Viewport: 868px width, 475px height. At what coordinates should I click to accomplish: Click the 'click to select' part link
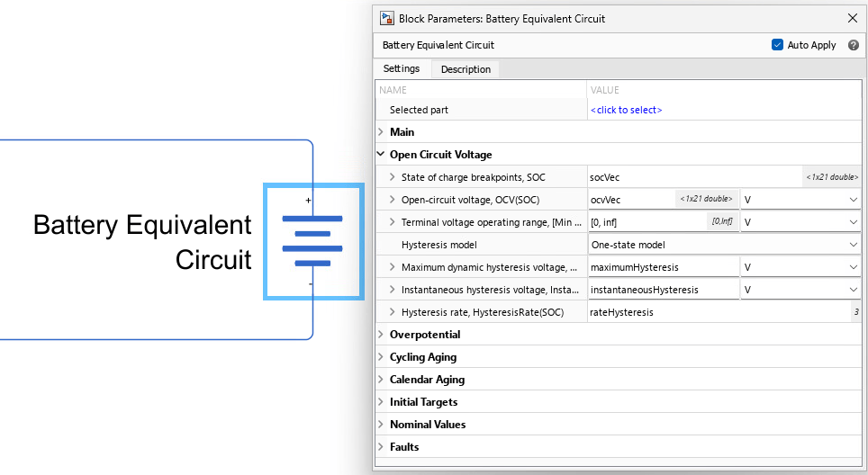(x=626, y=110)
